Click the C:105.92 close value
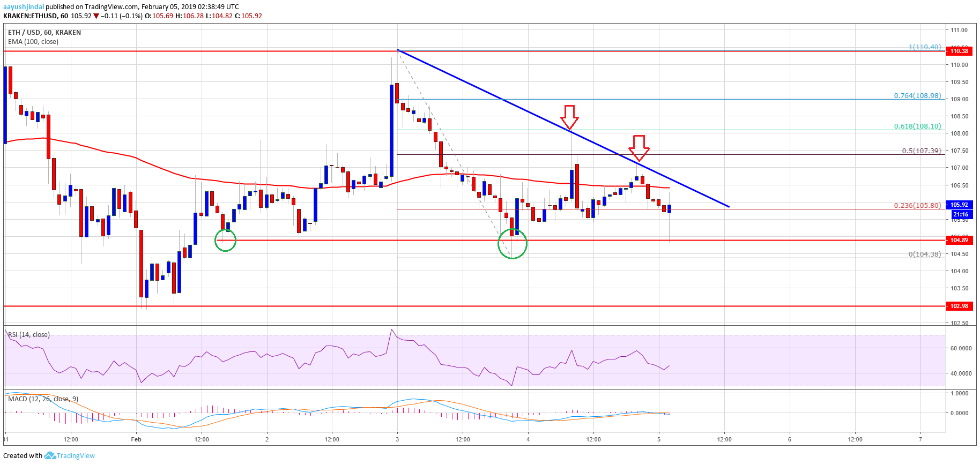Image resolution: width=980 pixels, height=465 pixels. pos(248,16)
